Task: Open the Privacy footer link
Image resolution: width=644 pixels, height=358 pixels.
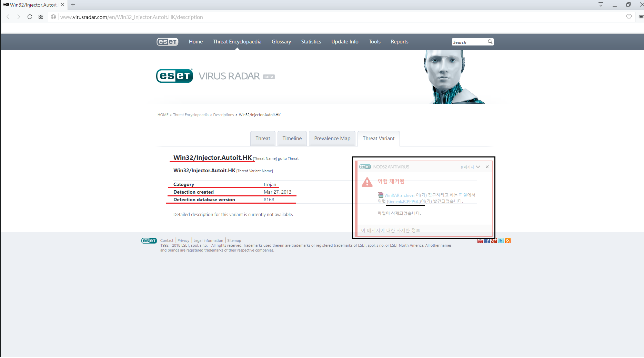Action: click(x=183, y=241)
